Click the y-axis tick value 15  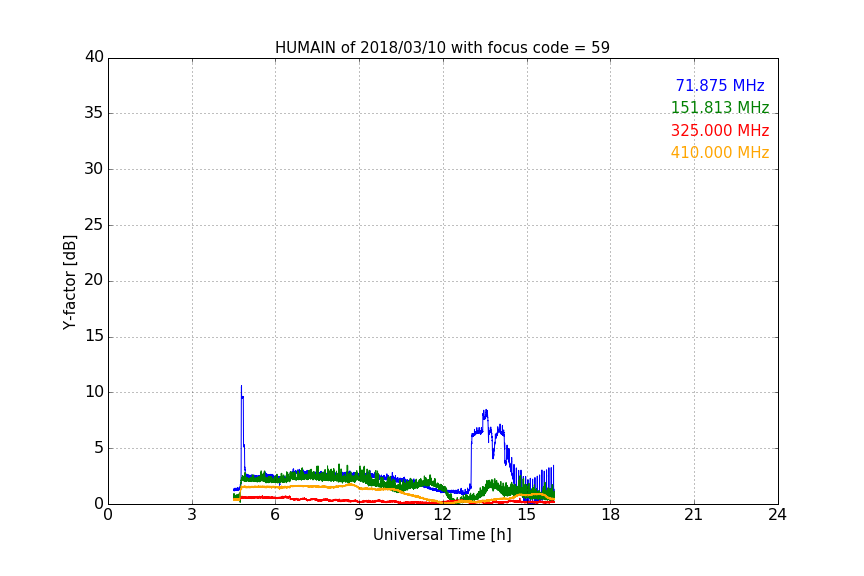94,336
